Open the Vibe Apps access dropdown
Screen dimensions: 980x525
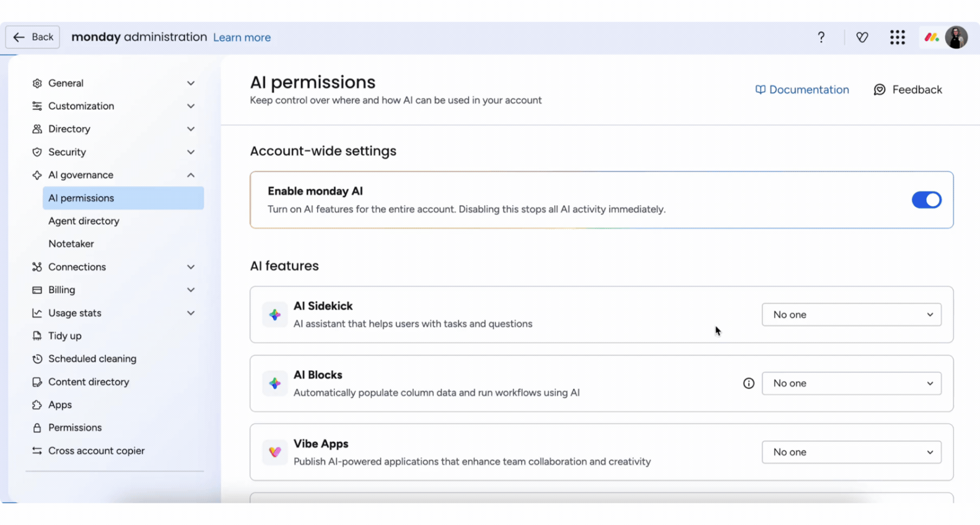[x=851, y=452]
